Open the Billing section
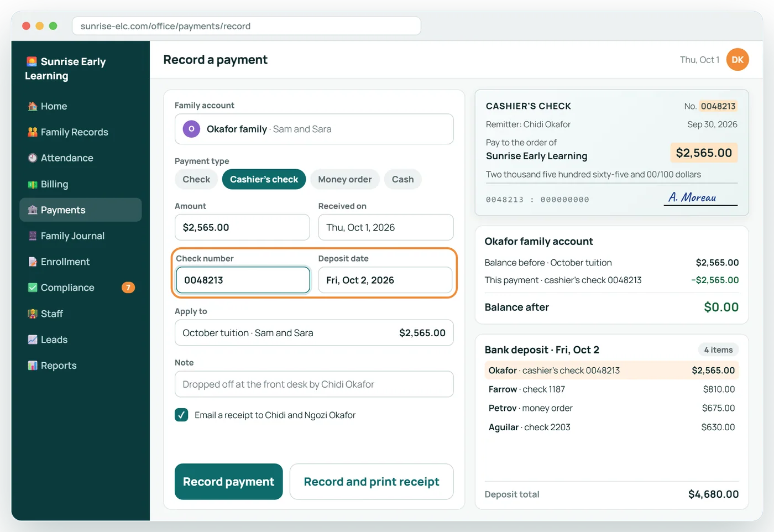Viewport: 774px width, 532px height. (x=81, y=184)
